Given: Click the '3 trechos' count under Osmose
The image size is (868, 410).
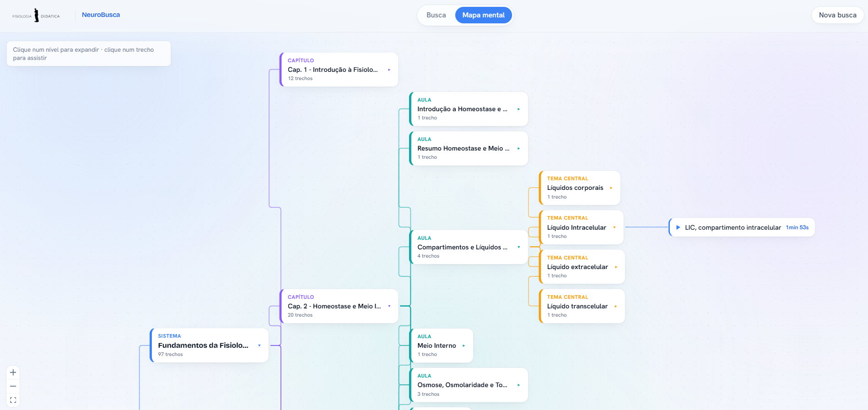Looking at the screenshot, I should tap(428, 394).
